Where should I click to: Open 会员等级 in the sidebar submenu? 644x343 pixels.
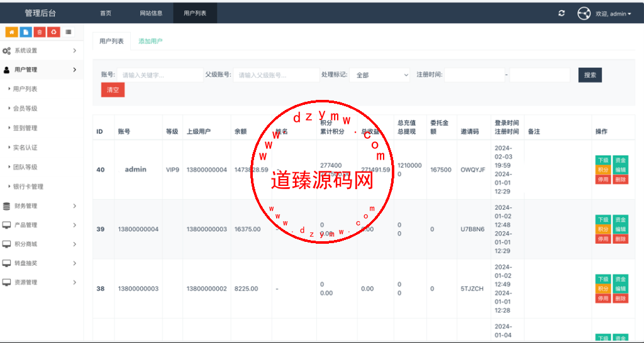[25, 109]
